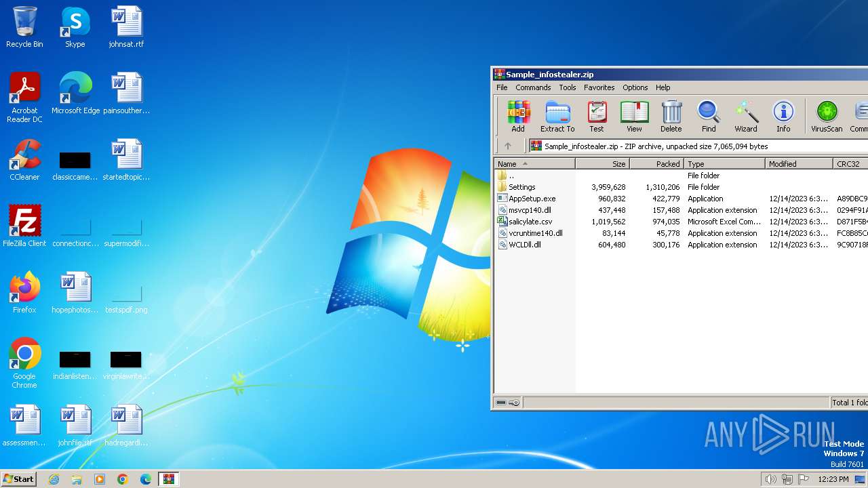Click the volume speaker tray icon

(x=770, y=479)
